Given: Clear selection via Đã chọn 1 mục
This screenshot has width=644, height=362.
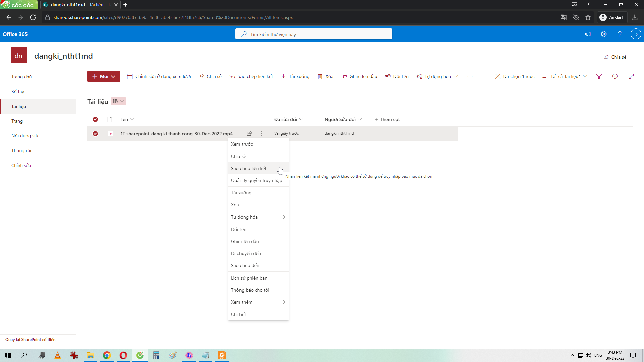Looking at the screenshot, I should tap(515, 76).
